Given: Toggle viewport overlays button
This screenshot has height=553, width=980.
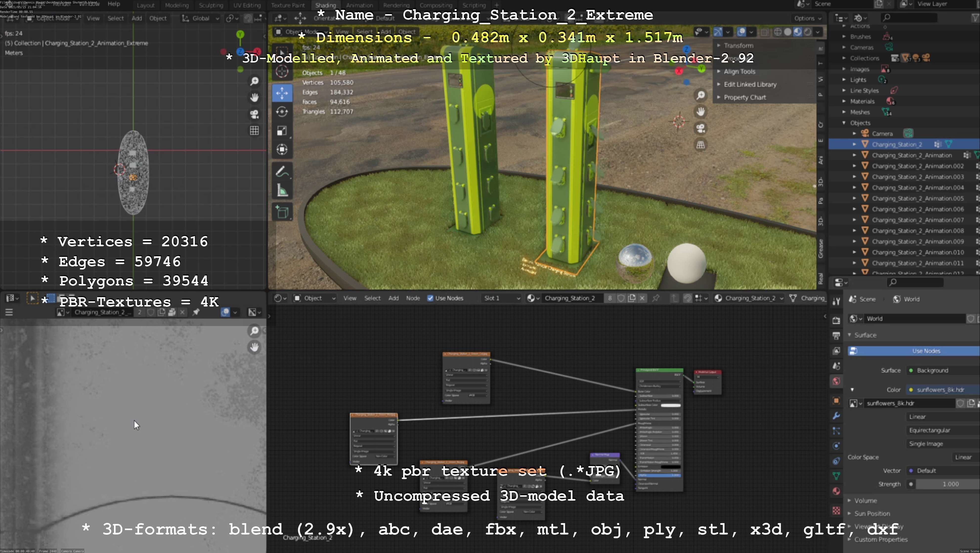Looking at the screenshot, I should (x=741, y=32).
